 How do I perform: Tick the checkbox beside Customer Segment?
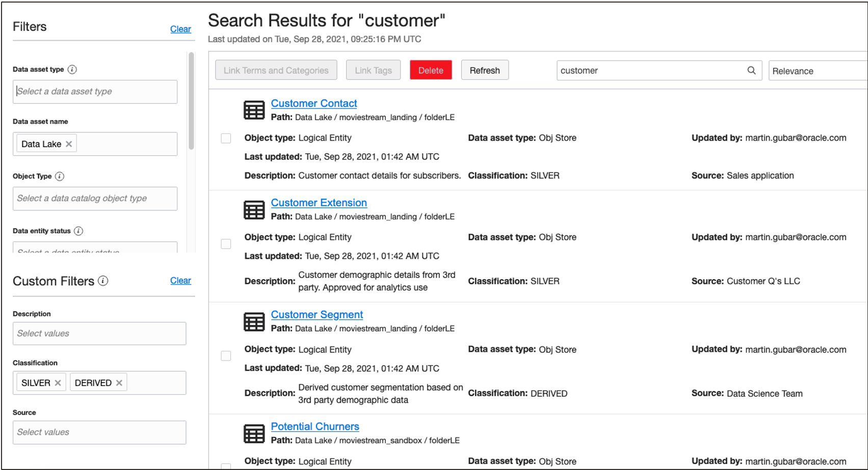(x=226, y=355)
